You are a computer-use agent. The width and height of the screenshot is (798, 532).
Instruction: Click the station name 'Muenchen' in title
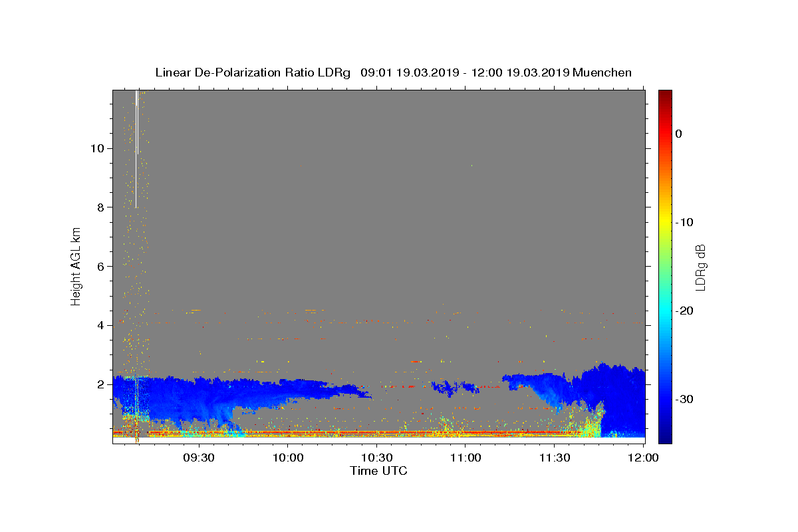[602, 72]
